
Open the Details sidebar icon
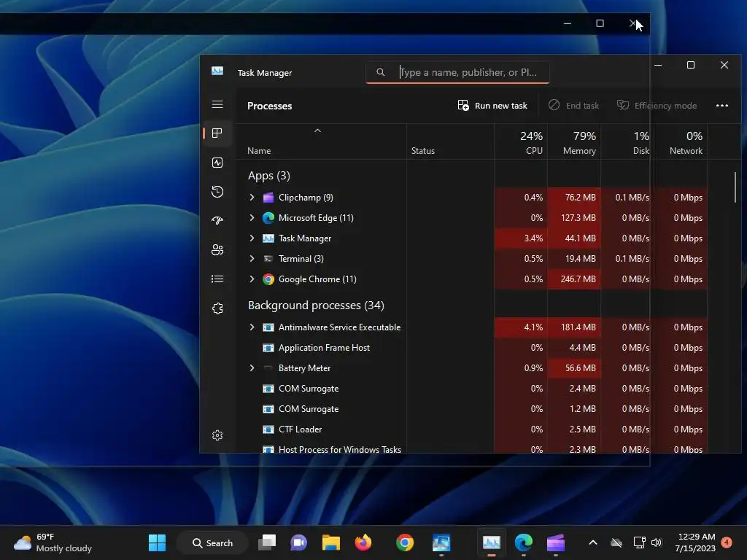pyautogui.click(x=217, y=279)
